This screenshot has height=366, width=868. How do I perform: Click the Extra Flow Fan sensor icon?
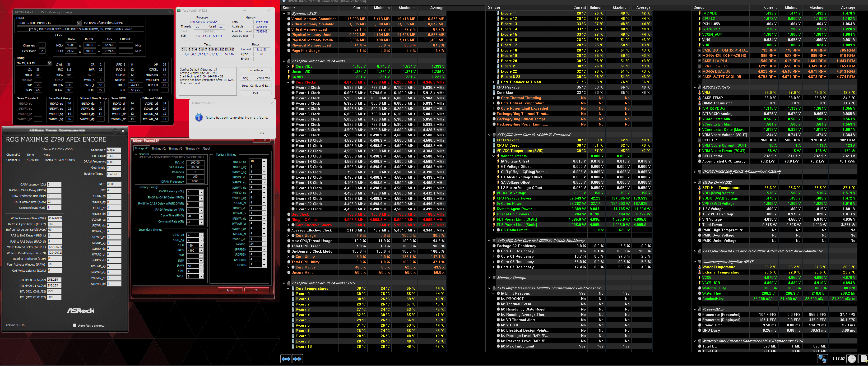coord(699,66)
